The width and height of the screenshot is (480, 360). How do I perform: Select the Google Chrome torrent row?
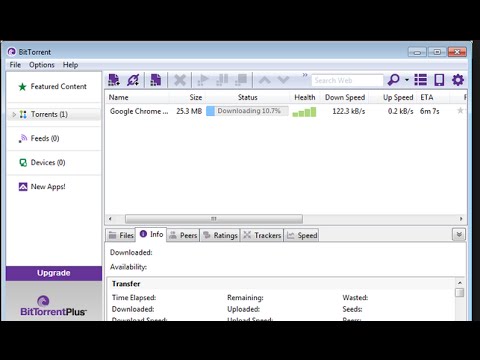pyautogui.click(x=286, y=111)
